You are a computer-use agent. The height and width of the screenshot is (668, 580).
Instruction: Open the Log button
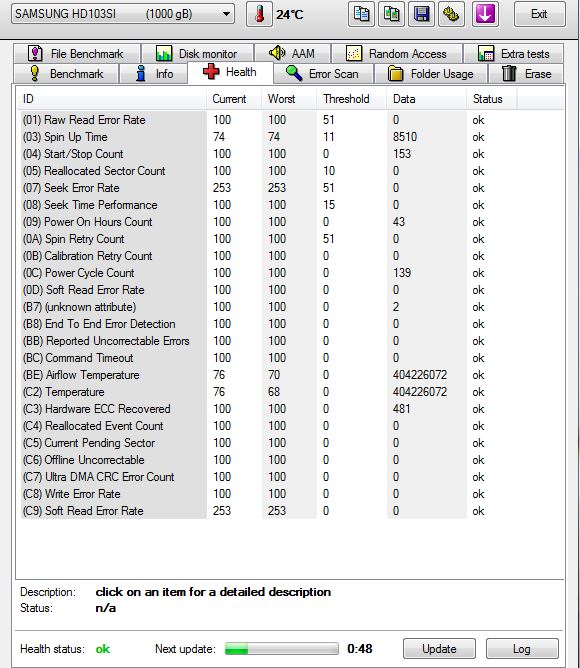click(522, 649)
